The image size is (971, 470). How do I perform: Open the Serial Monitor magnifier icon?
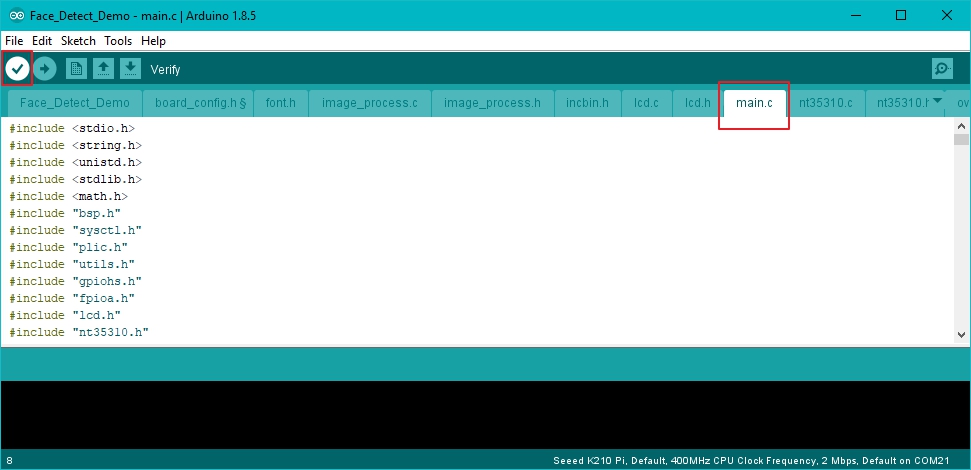click(942, 69)
